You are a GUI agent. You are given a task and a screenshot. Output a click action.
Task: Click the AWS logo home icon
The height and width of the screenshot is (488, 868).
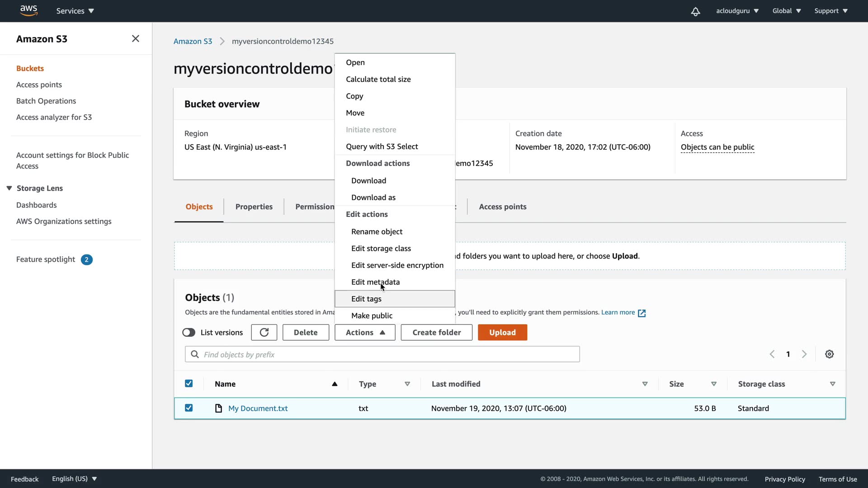28,10
